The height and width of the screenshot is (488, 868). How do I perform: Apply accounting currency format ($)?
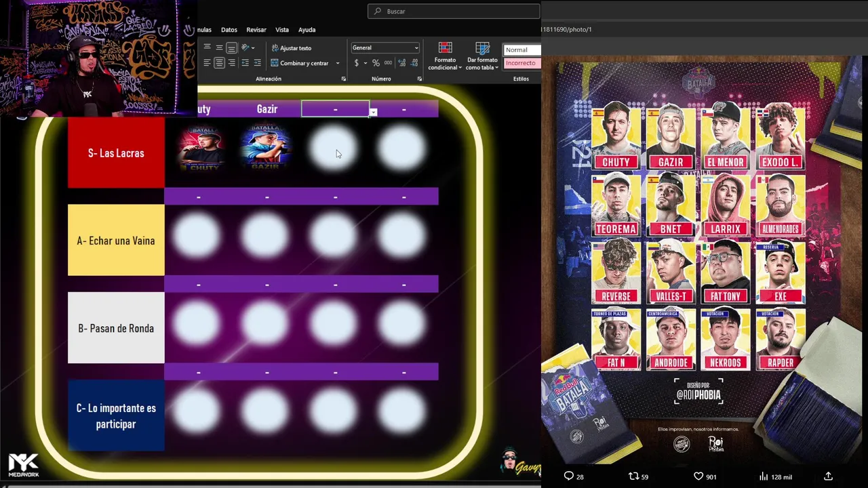coord(357,62)
